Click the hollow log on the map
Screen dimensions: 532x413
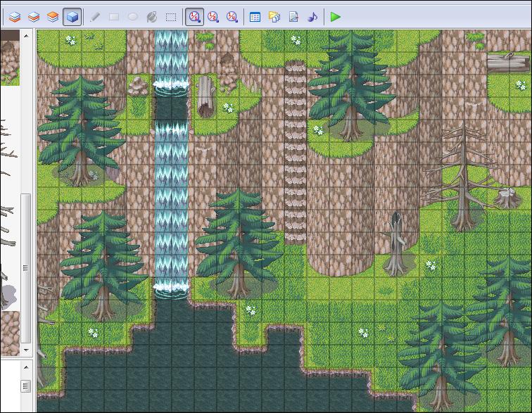(205, 96)
